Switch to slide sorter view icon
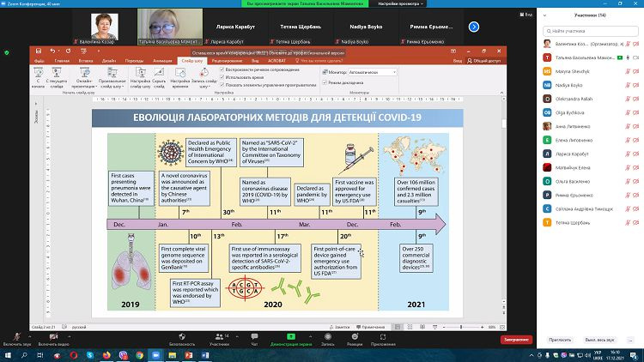This screenshot has height=362, width=644. [410, 327]
